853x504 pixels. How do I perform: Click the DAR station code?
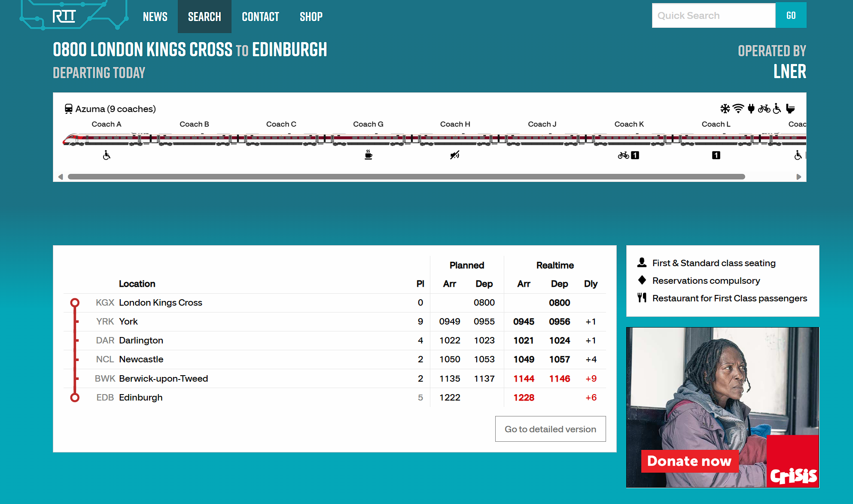105,340
